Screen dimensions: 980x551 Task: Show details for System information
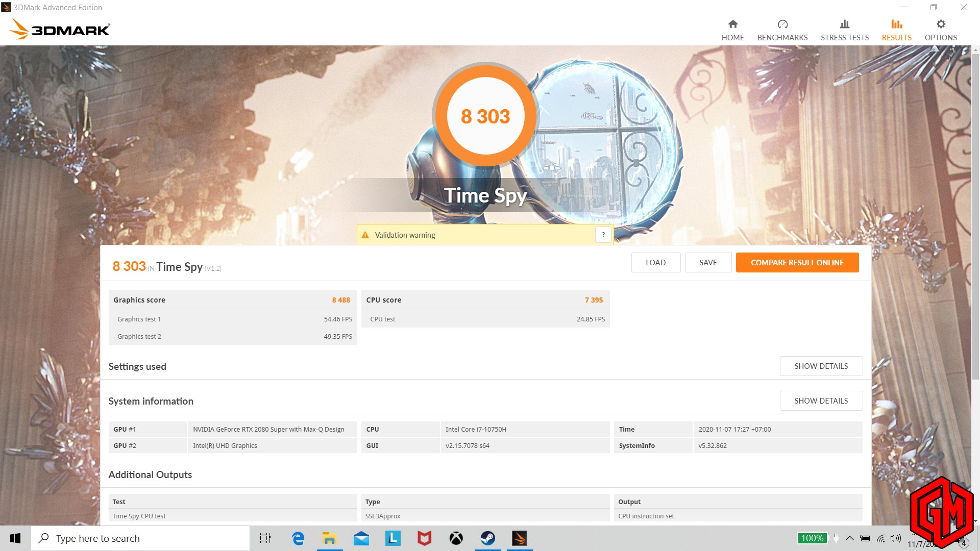click(x=821, y=400)
